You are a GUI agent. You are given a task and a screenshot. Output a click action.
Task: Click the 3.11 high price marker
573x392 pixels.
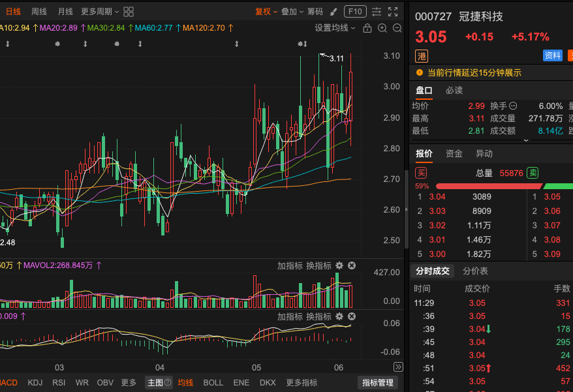click(336, 59)
